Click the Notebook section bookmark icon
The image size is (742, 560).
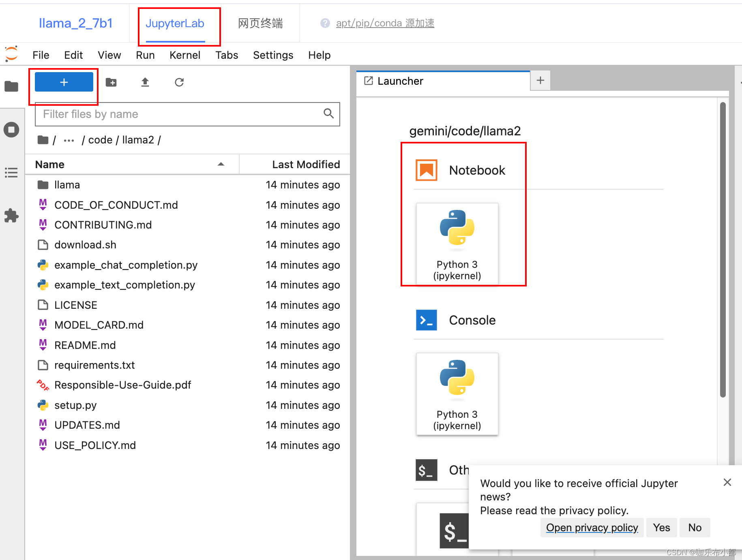[x=427, y=170]
